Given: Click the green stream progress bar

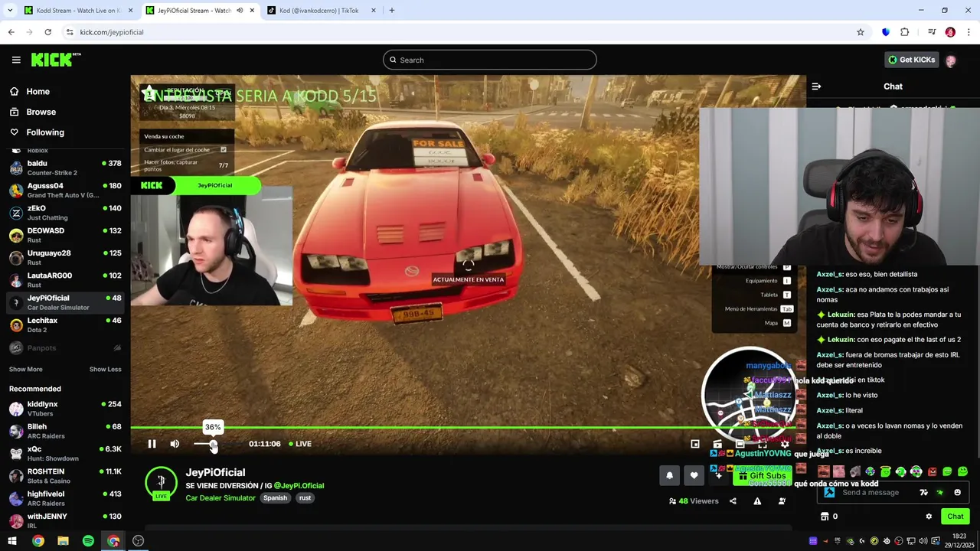Looking at the screenshot, I should 468,427.
